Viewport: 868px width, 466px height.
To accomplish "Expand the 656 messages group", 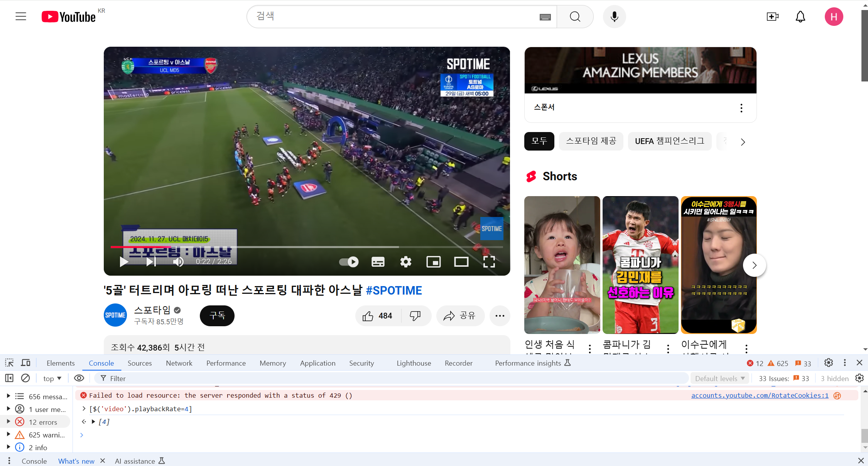I will click(8, 396).
